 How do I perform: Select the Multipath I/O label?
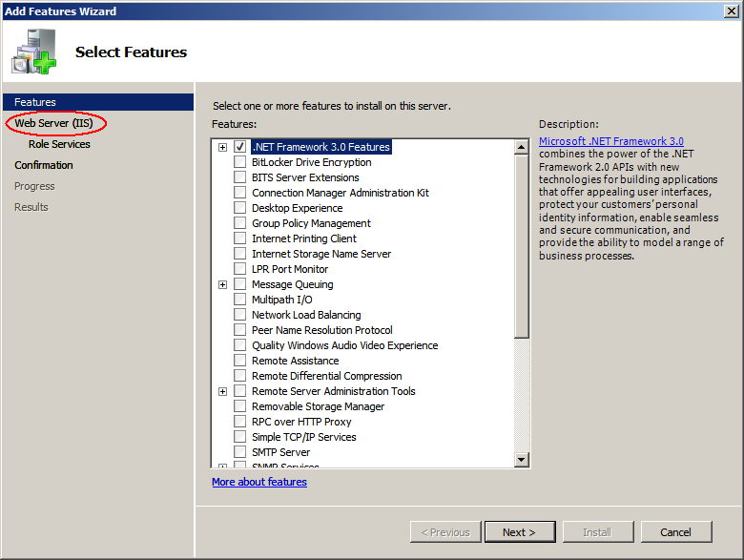point(281,300)
